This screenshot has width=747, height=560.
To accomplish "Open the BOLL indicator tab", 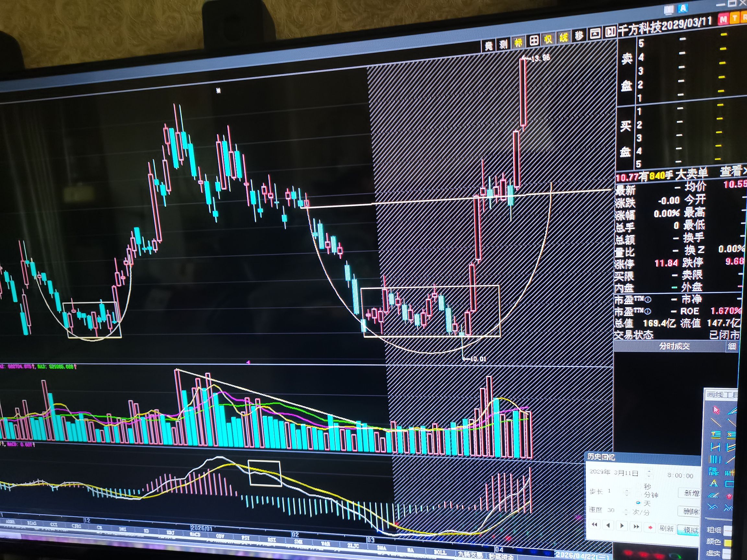I will point(440,552).
